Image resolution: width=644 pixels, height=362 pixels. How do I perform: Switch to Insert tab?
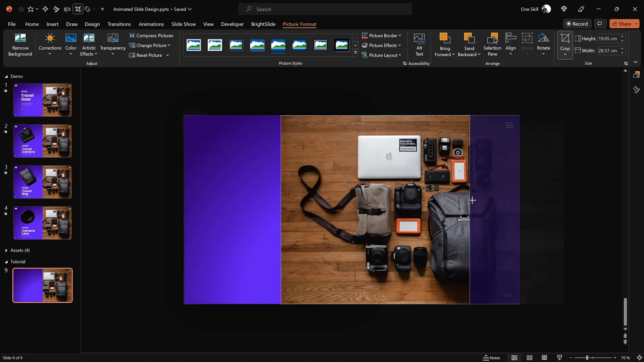click(52, 24)
